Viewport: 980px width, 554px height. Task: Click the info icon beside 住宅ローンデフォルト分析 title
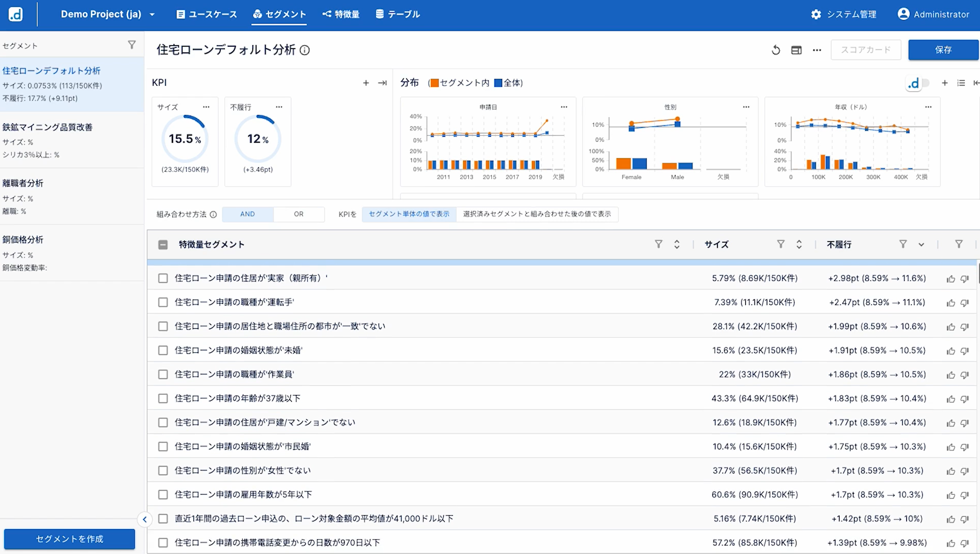(x=304, y=50)
